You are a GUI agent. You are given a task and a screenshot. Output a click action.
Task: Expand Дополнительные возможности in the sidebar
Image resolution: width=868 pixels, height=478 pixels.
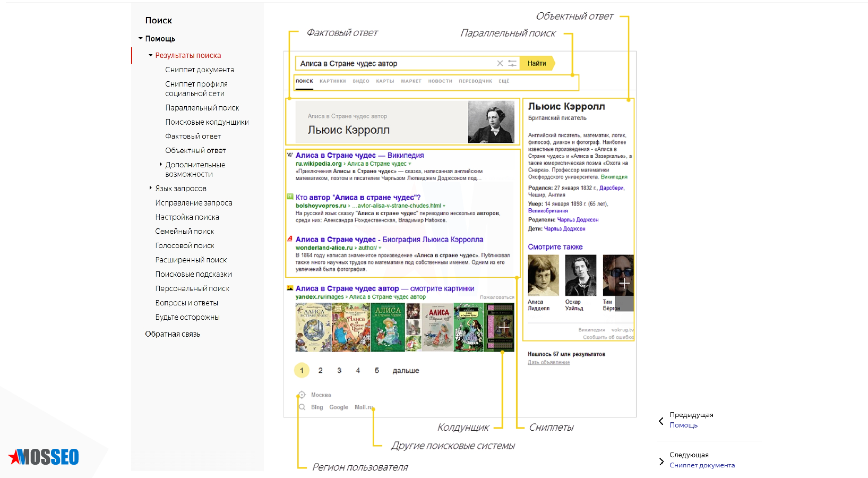tap(161, 165)
